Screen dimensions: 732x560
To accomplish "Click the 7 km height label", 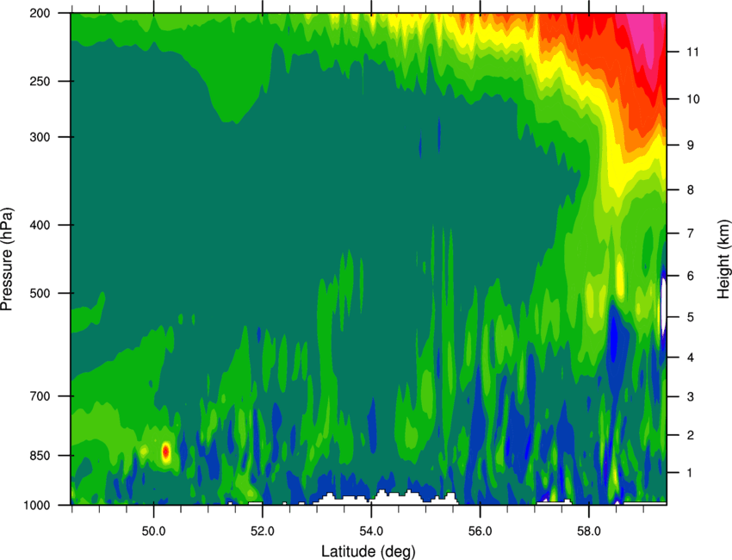I will coord(690,233).
